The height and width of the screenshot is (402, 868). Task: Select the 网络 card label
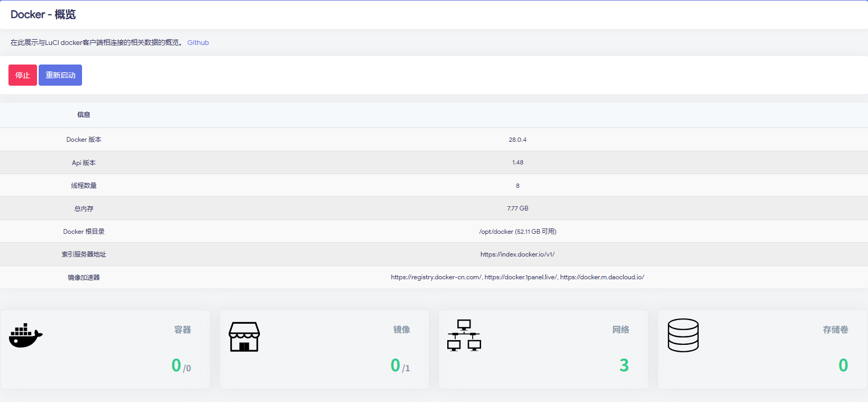click(x=620, y=330)
